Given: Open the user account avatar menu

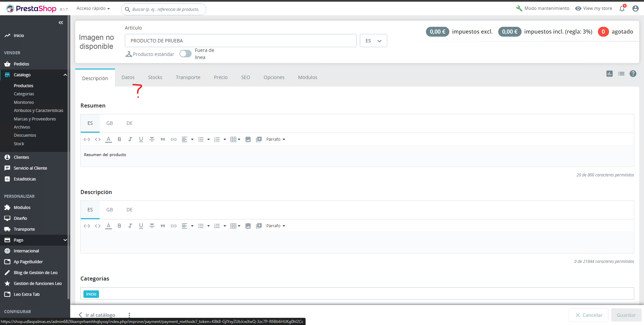Looking at the screenshot, I should (636, 8).
